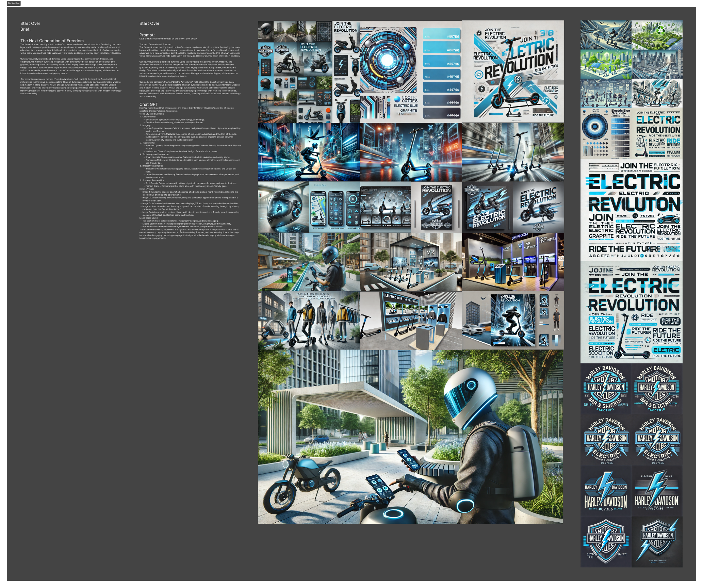Select '5. Interactive Elements:' list item
This screenshot has height=588, width=703.
[x=152, y=166]
